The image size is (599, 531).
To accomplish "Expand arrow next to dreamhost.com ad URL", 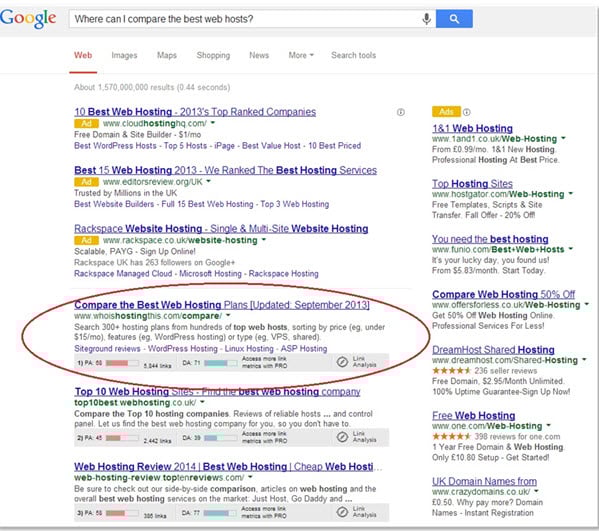I will click(x=584, y=359).
